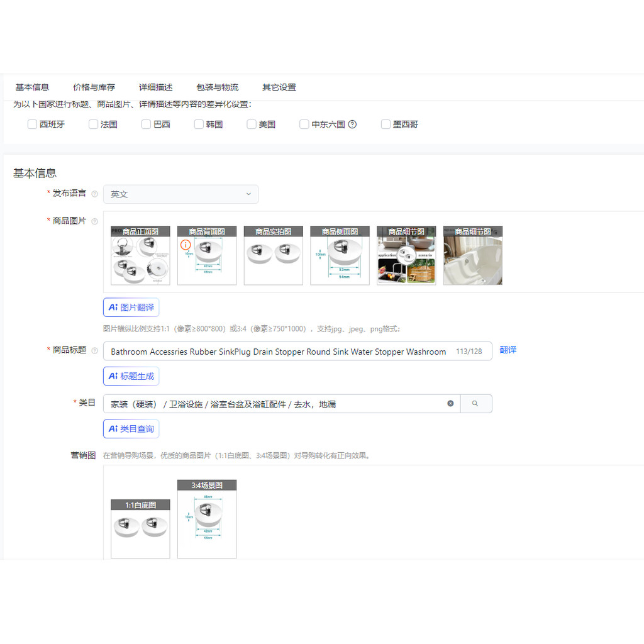Click the 翻译 link beside the title
The height and width of the screenshot is (644, 644).
pos(508,350)
